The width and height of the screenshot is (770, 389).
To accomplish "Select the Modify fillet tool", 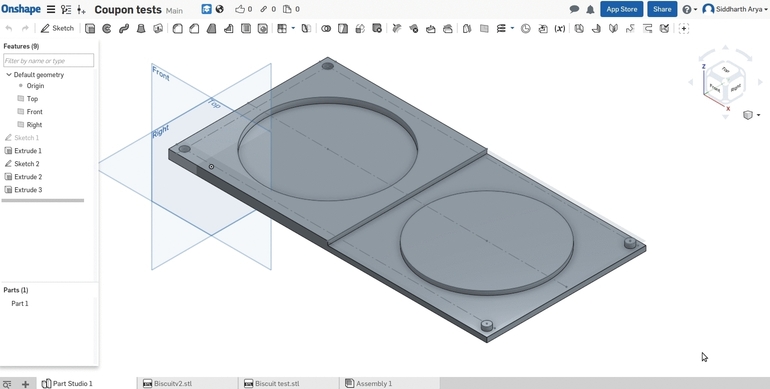I will click(397, 28).
